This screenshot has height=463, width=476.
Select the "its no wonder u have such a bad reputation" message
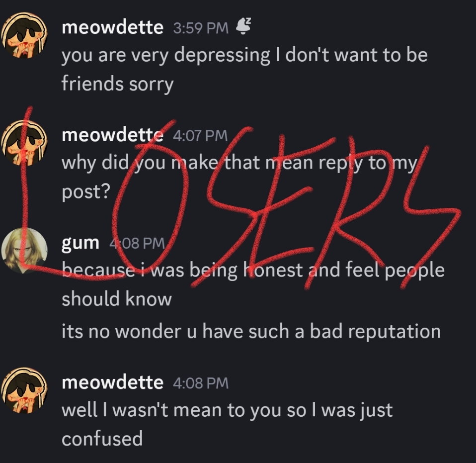coord(251,331)
